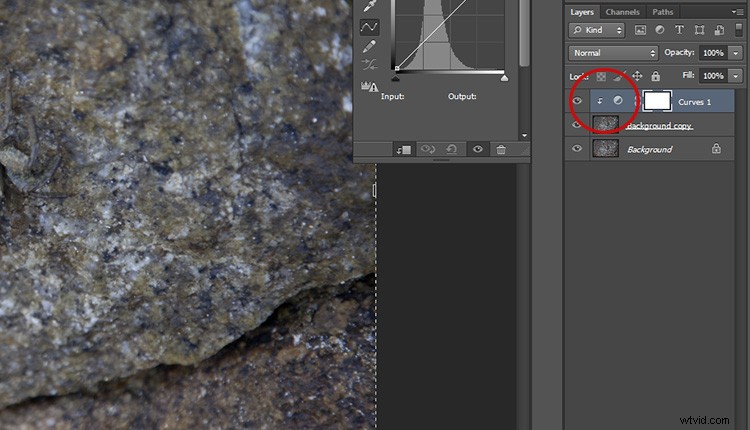Switch to the Paths tab
This screenshot has width=750, height=430.
pyautogui.click(x=662, y=12)
